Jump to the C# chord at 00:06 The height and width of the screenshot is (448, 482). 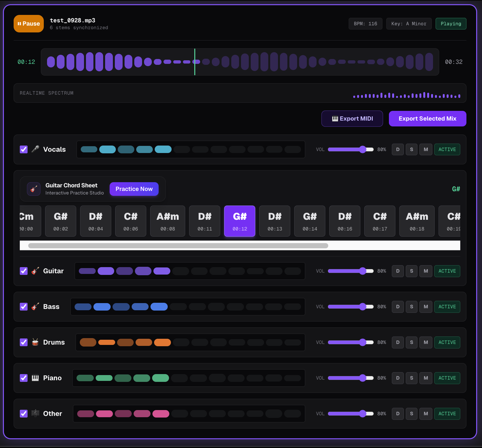(x=131, y=221)
